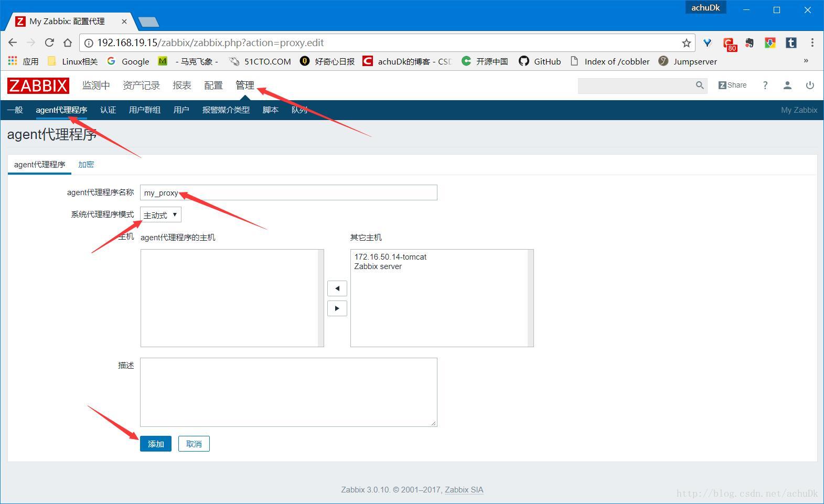Open 开源中国 bookmark
The width and height of the screenshot is (824, 504).
click(x=485, y=61)
